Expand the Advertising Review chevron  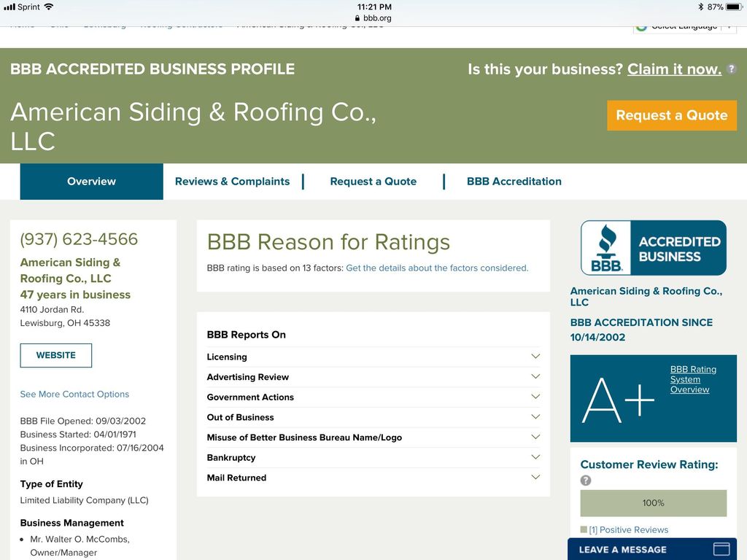tap(535, 376)
